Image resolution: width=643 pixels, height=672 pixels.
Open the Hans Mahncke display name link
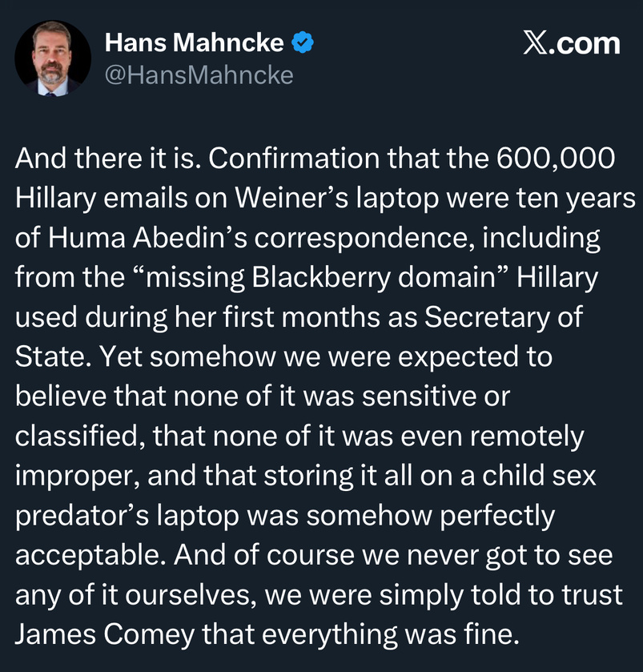click(194, 43)
